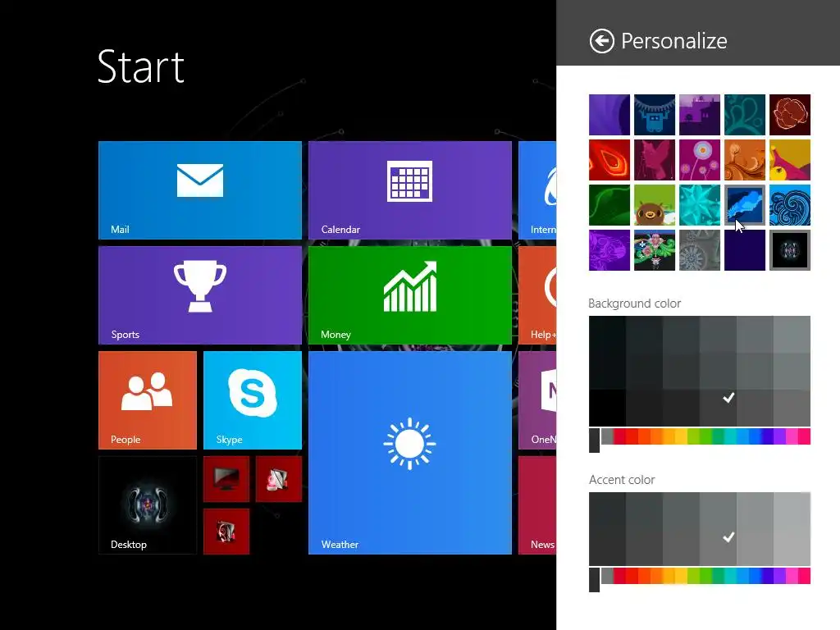
Task: Click the Background color label
Action: [x=634, y=304]
